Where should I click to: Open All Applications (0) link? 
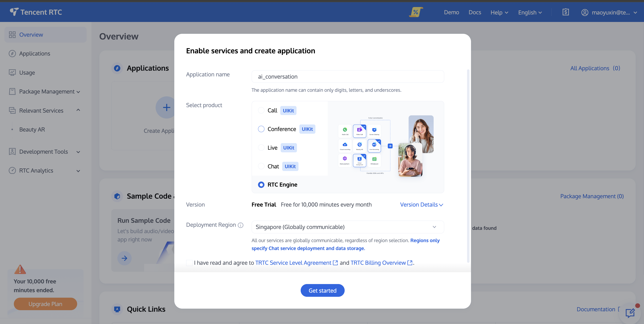(x=595, y=68)
